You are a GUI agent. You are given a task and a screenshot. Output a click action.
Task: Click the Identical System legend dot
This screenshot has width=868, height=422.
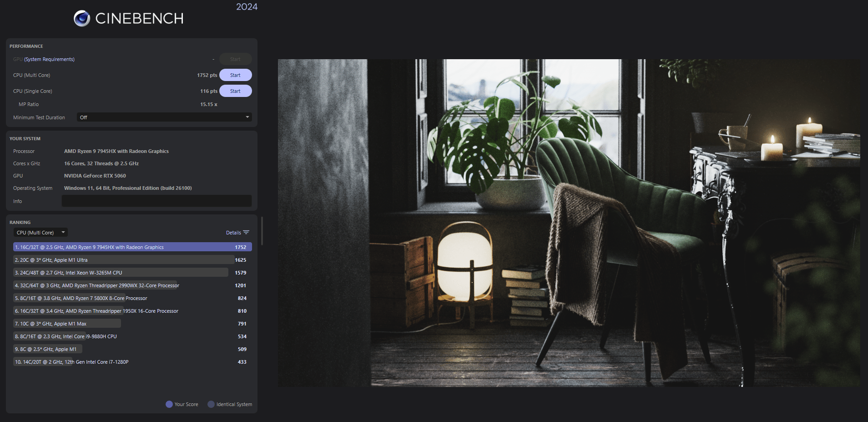(211, 404)
